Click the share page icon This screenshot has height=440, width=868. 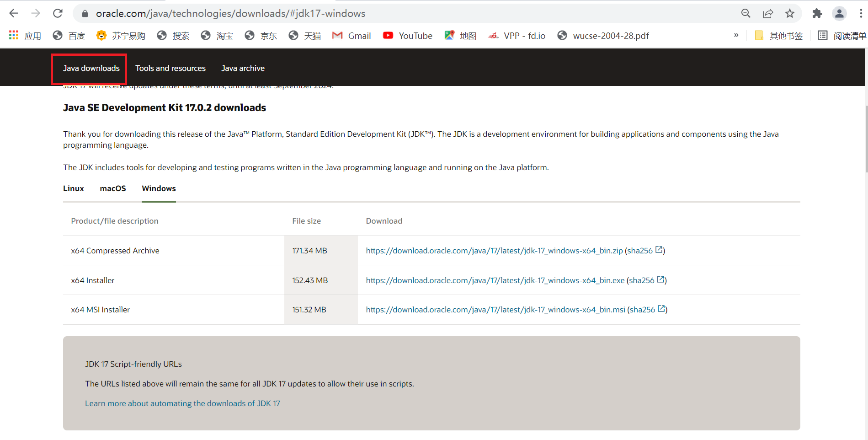tap(768, 14)
